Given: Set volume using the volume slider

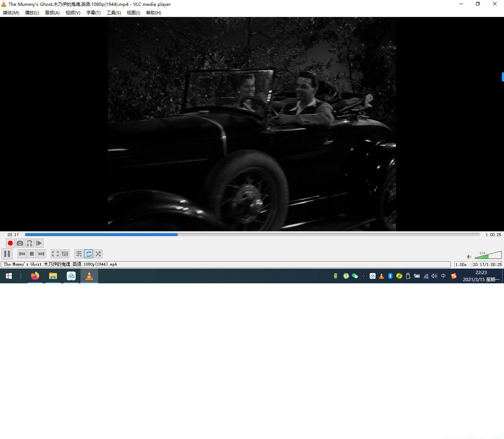Looking at the screenshot, I should click(488, 255).
